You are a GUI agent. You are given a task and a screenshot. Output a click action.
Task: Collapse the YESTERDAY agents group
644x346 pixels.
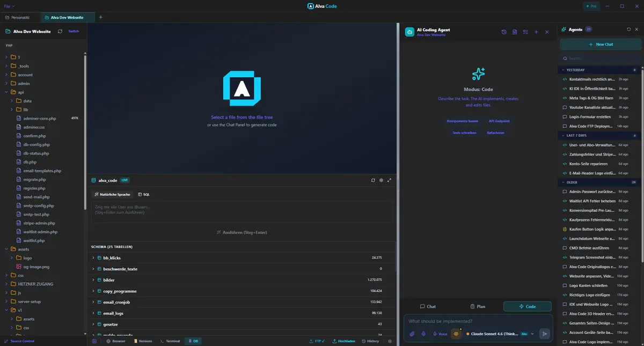tap(598, 70)
